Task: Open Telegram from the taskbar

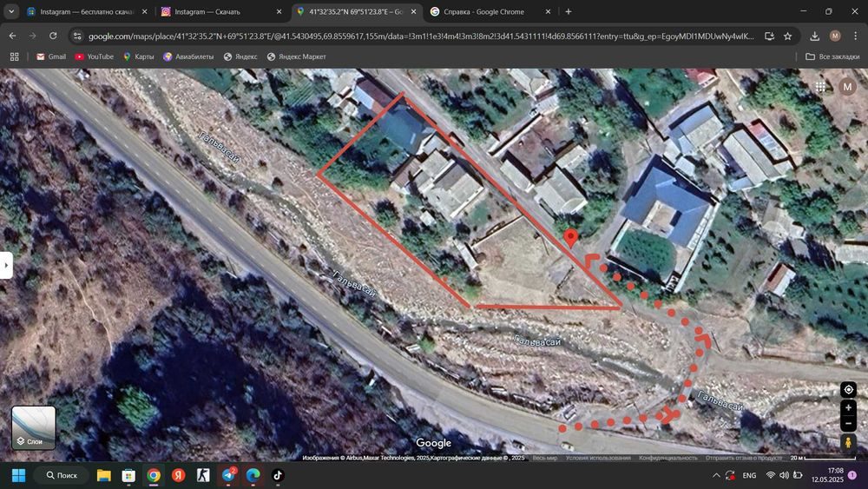Action: (228, 475)
